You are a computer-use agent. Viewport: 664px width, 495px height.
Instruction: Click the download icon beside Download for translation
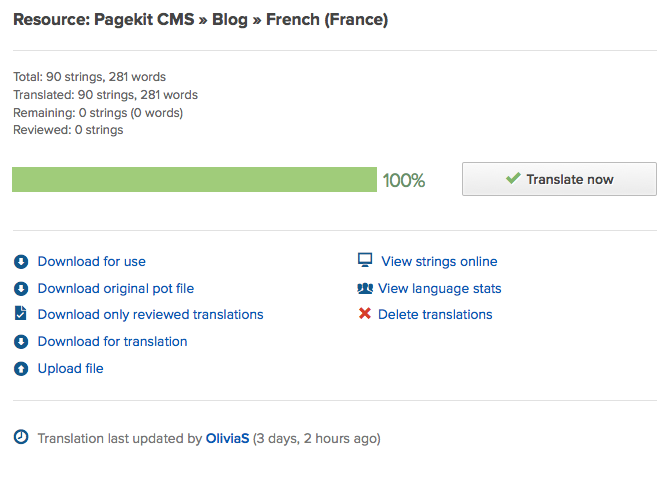point(21,342)
